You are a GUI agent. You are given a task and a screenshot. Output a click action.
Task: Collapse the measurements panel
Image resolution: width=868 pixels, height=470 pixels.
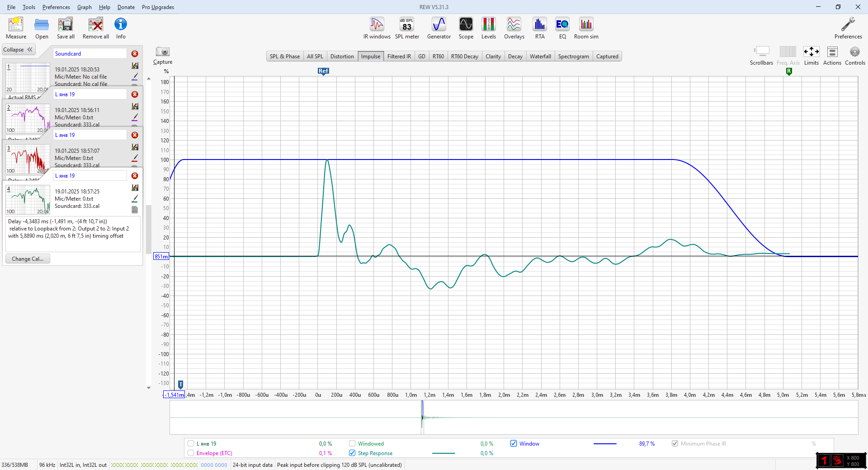coord(18,50)
